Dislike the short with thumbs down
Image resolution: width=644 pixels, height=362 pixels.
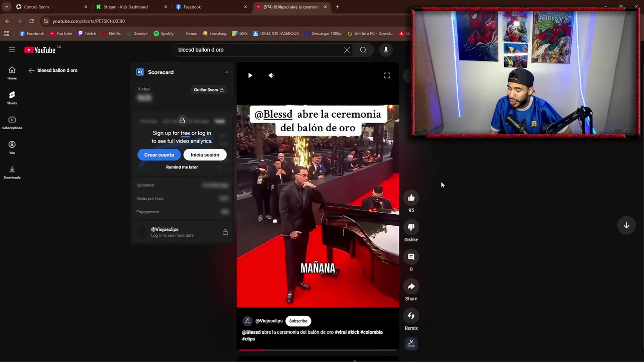click(x=411, y=227)
